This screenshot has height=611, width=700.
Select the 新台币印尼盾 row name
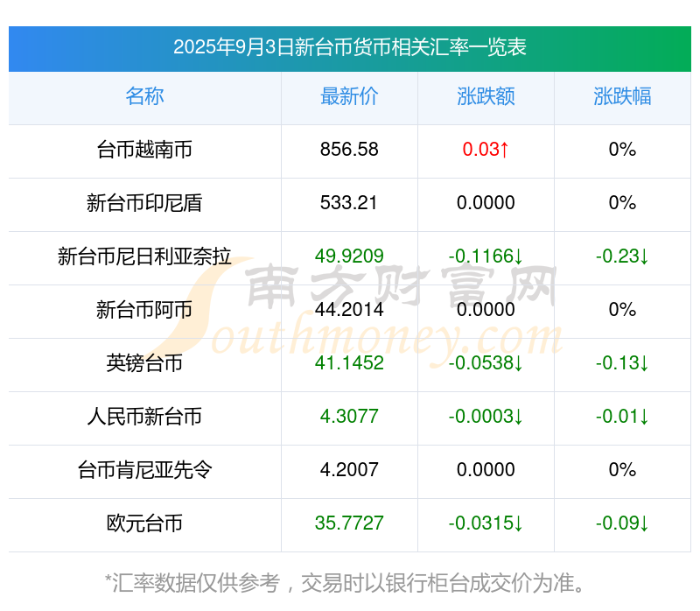point(144,203)
